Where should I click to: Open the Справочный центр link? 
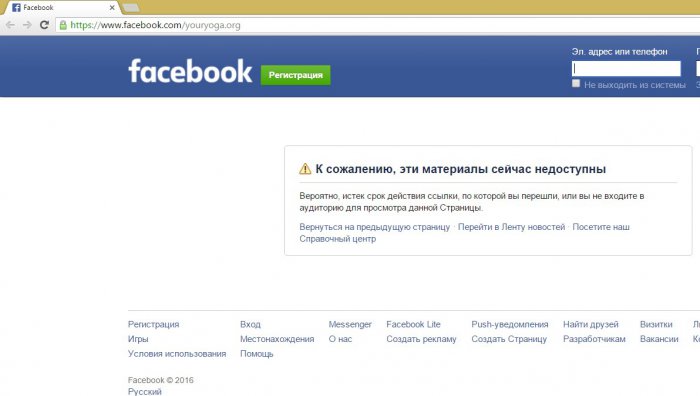338,239
